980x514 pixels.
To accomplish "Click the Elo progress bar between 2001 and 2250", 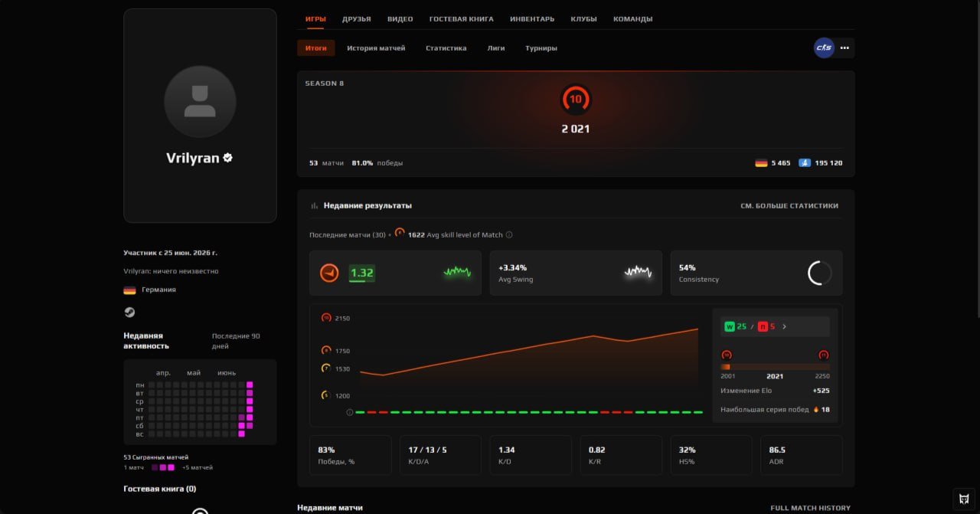I will pyautogui.click(x=775, y=367).
